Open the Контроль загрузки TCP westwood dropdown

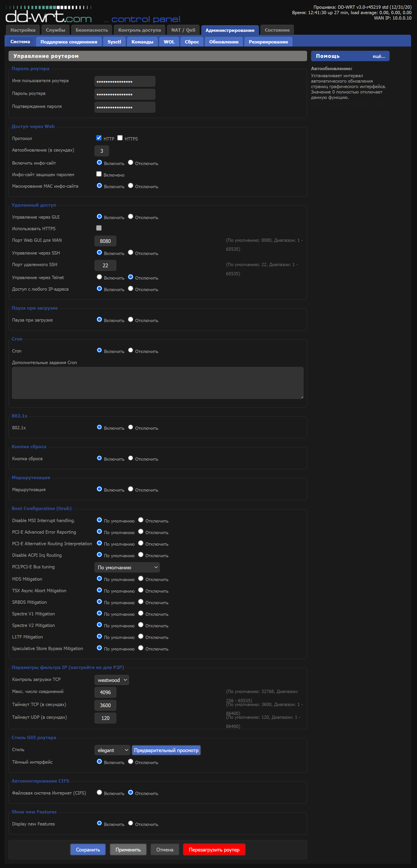[112, 680]
